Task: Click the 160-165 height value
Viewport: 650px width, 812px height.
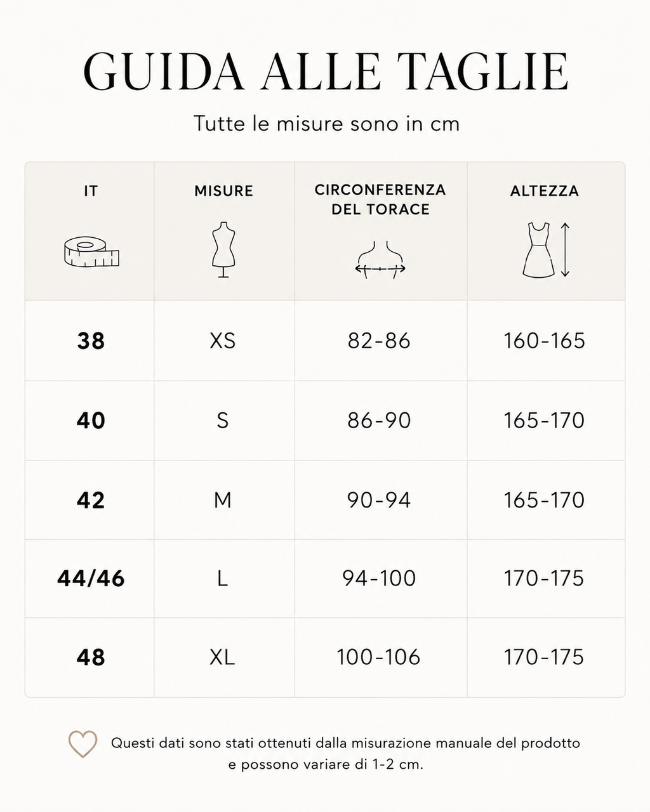Action: (x=544, y=341)
